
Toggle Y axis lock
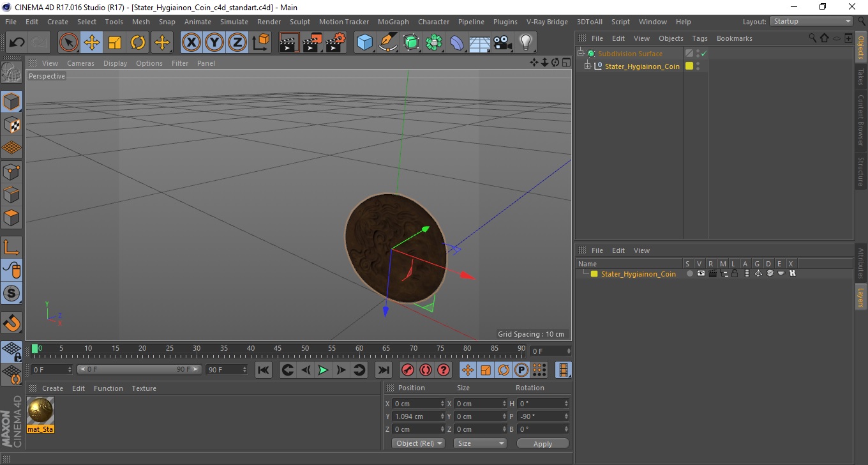tap(214, 43)
